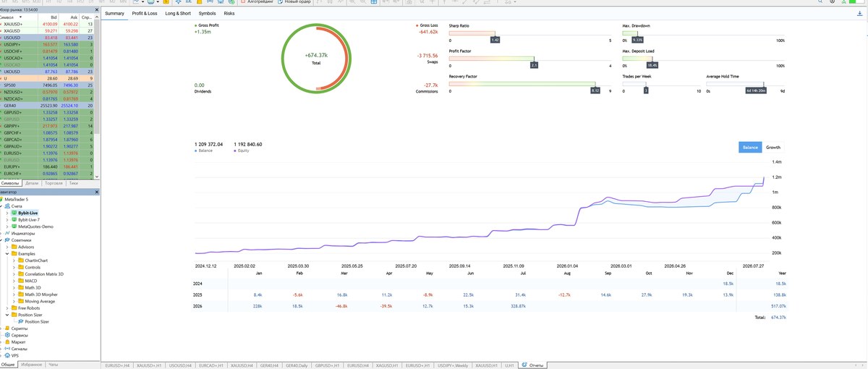Collapse the Счета accounts tree node
The width and height of the screenshot is (868, 369).
coord(2,206)
